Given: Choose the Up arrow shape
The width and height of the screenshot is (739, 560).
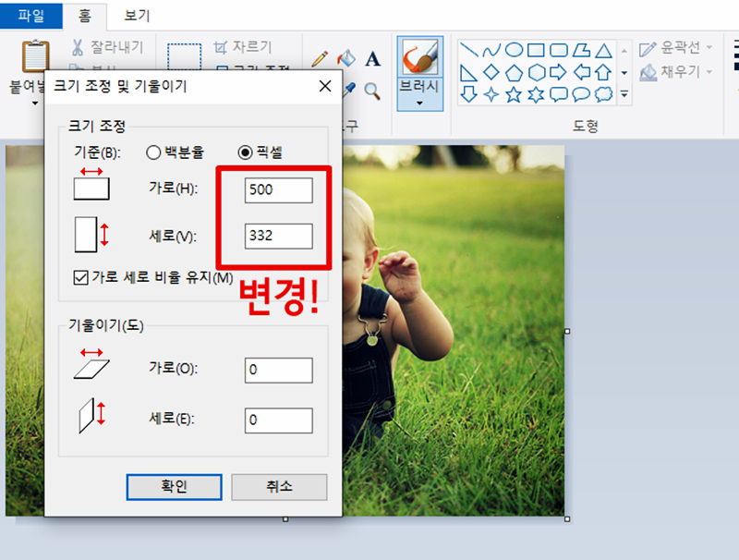Looking at the screenshot, I should (x=603, y=72).
